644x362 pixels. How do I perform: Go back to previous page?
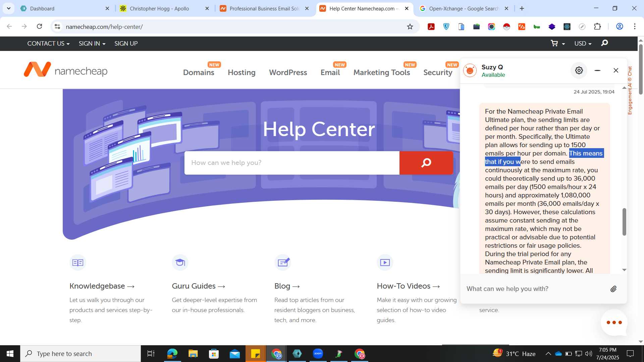coord(9,26)
